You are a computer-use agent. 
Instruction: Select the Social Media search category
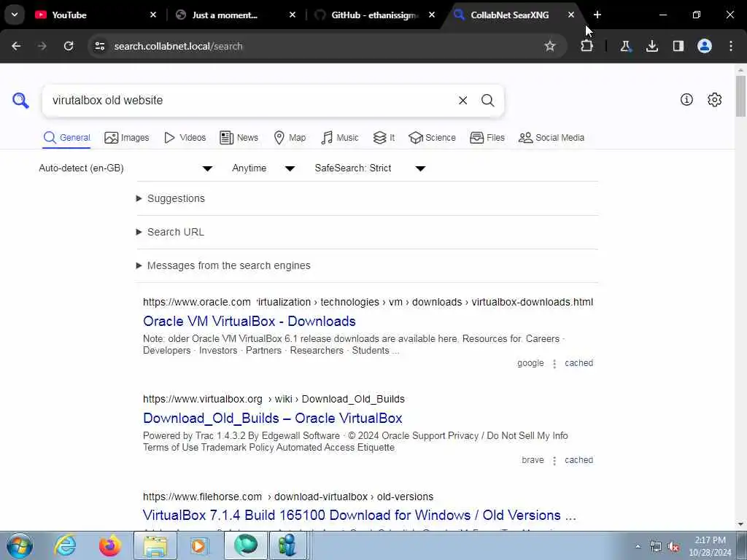coord(551,138)
